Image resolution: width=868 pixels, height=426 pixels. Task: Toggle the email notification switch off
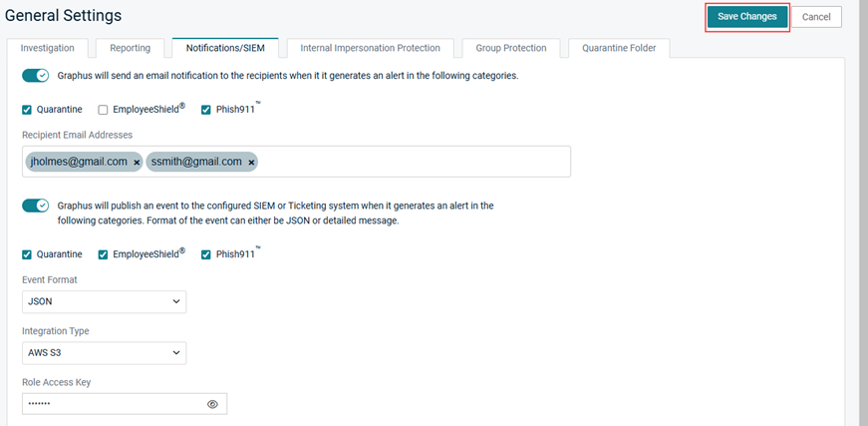coord(36,76)
